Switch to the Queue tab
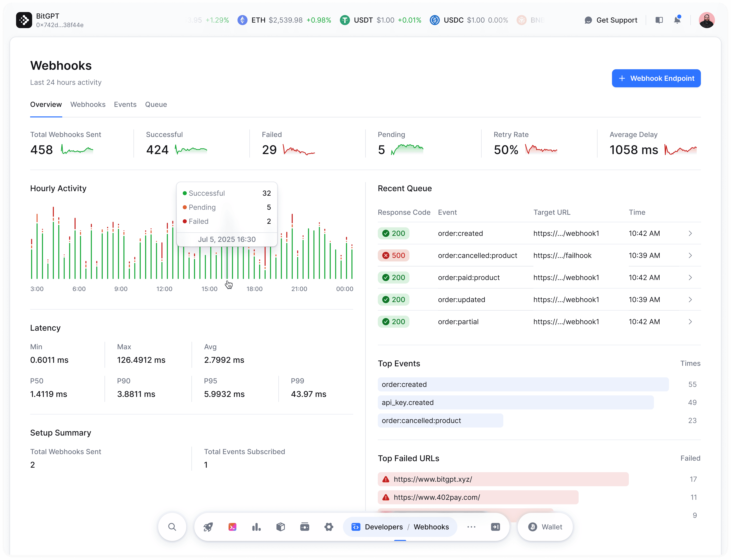 (156, 104)
